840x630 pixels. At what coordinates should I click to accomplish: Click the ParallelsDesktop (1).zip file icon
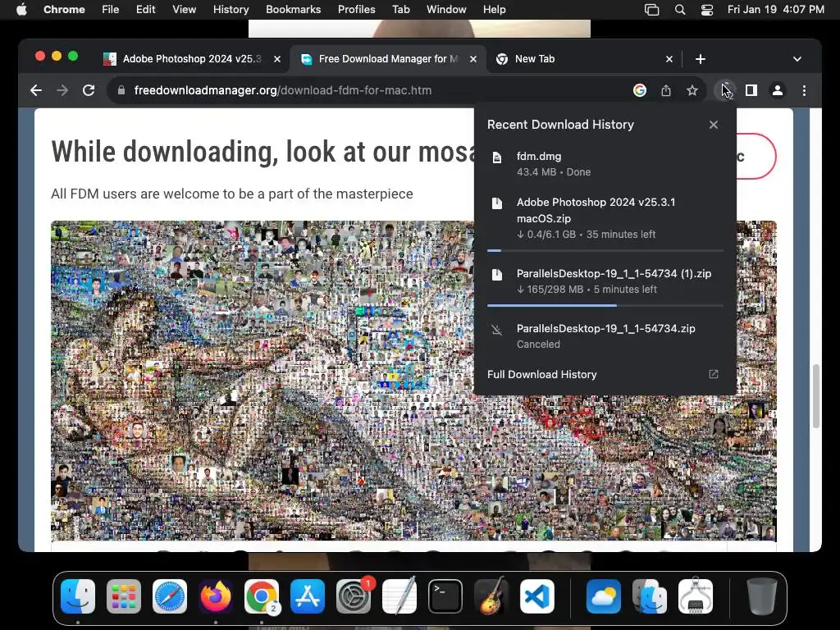pyautogui.click(x=497, y=275)
